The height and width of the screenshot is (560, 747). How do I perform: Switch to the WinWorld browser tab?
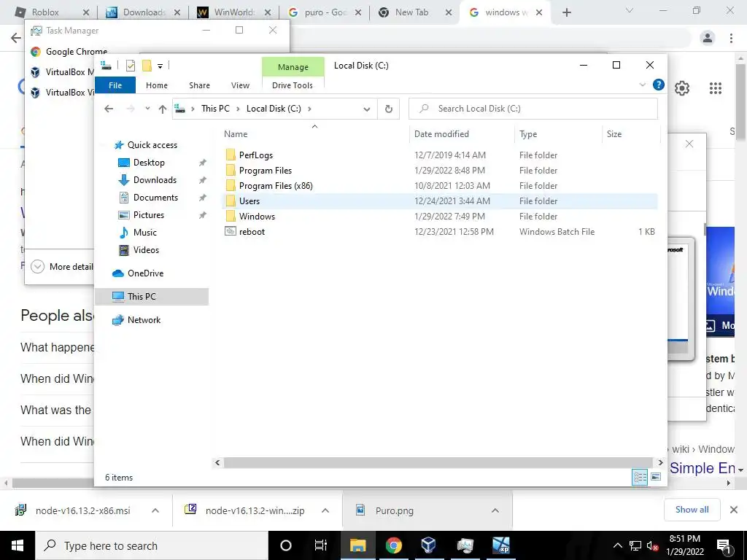click(x=234, y=12)
